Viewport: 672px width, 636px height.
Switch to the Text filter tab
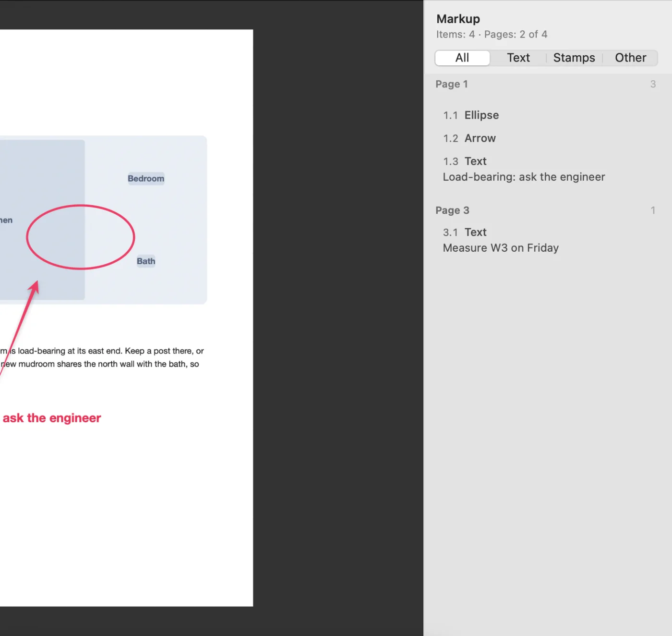[518, 58]
